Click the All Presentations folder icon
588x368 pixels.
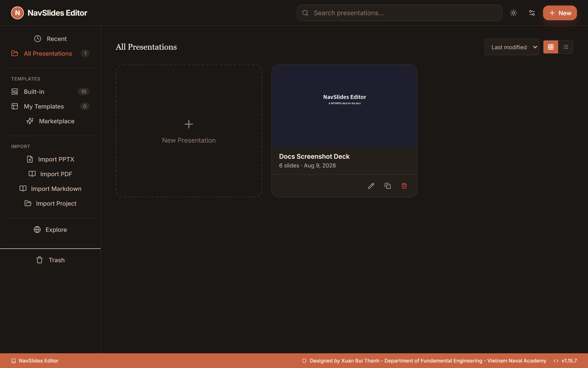(x=14, y=53)
